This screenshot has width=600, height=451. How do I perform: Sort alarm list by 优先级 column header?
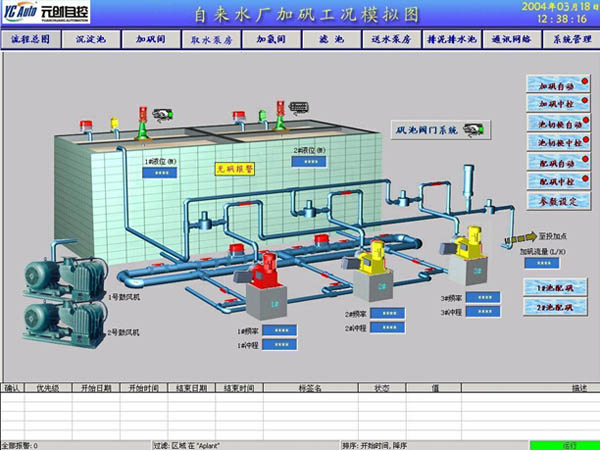pos(46,387)
